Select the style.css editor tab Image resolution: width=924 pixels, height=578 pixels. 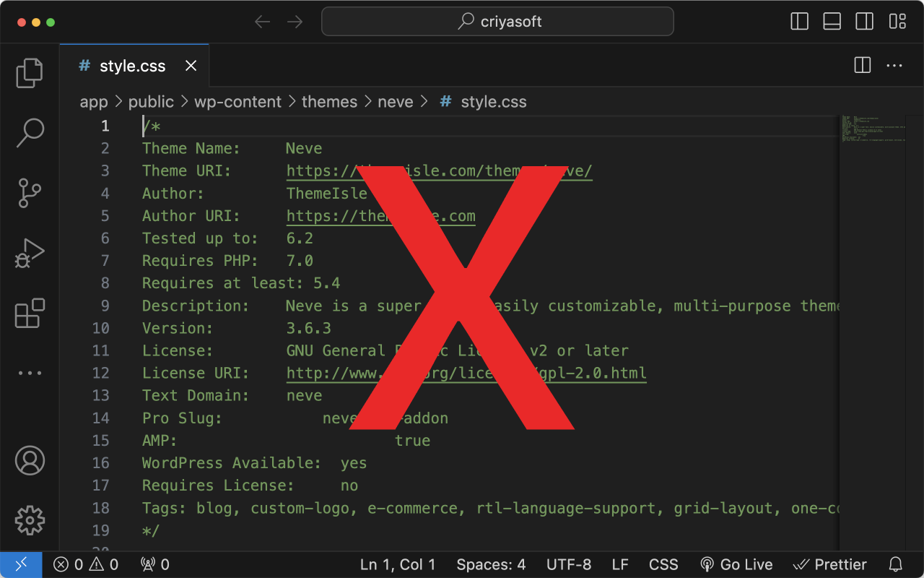click(x=132, y=66)
